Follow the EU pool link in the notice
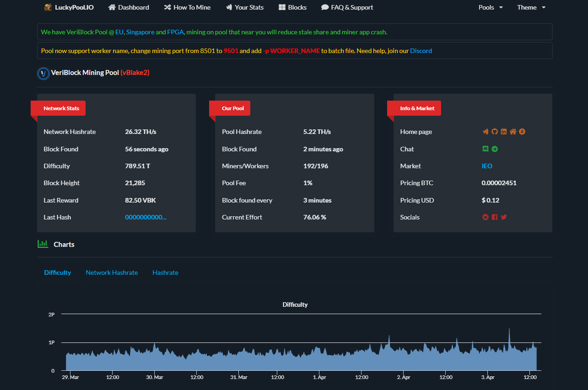The image size is (588, 390). click(x=119, y=32)
